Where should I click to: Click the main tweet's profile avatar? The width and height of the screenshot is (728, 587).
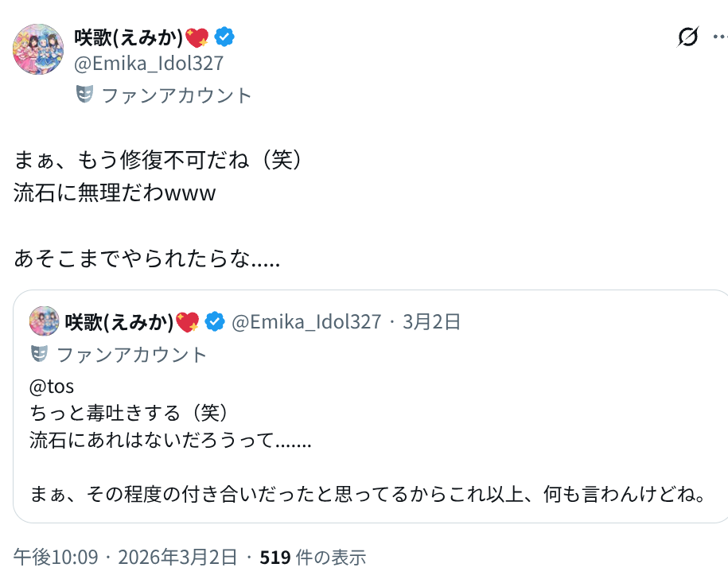[x=39, y=49]
